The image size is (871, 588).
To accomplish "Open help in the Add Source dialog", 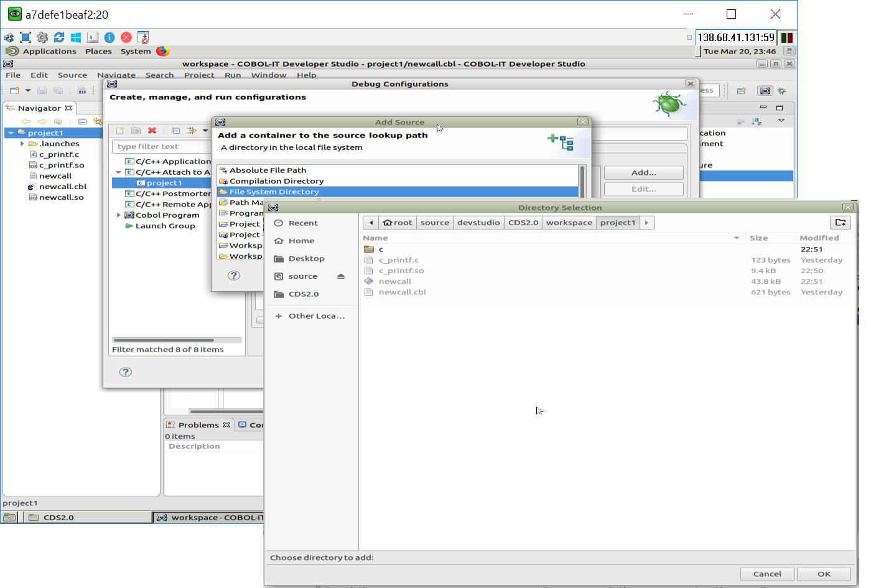I will tap(234, 276).
